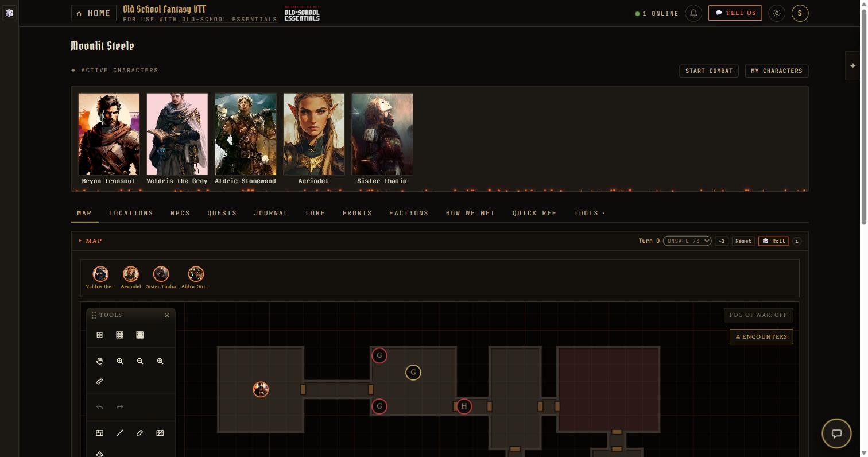Select the Aerindel token in the map tray
The width and height of the screenshot is (868, 457).
pyautogui.click(x=131, y=274)
